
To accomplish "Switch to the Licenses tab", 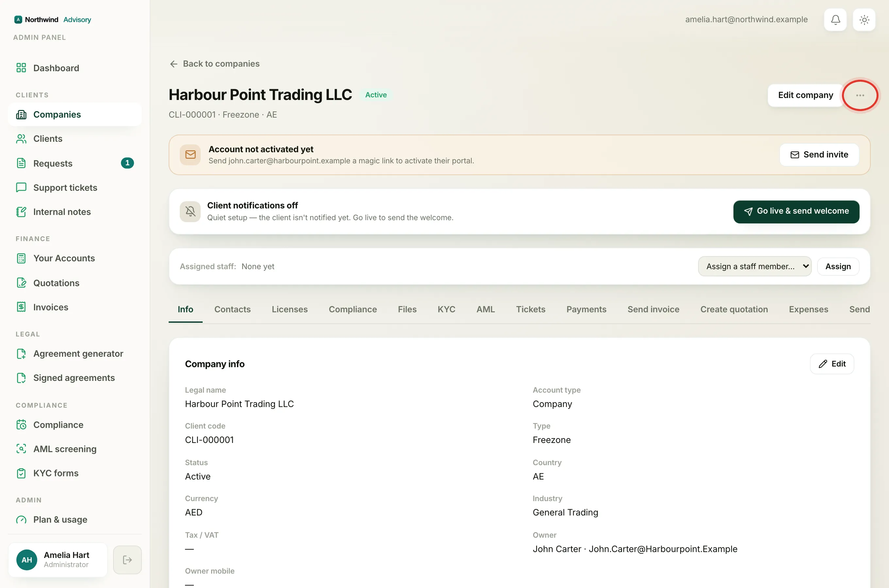I will [x=290, y=309].
